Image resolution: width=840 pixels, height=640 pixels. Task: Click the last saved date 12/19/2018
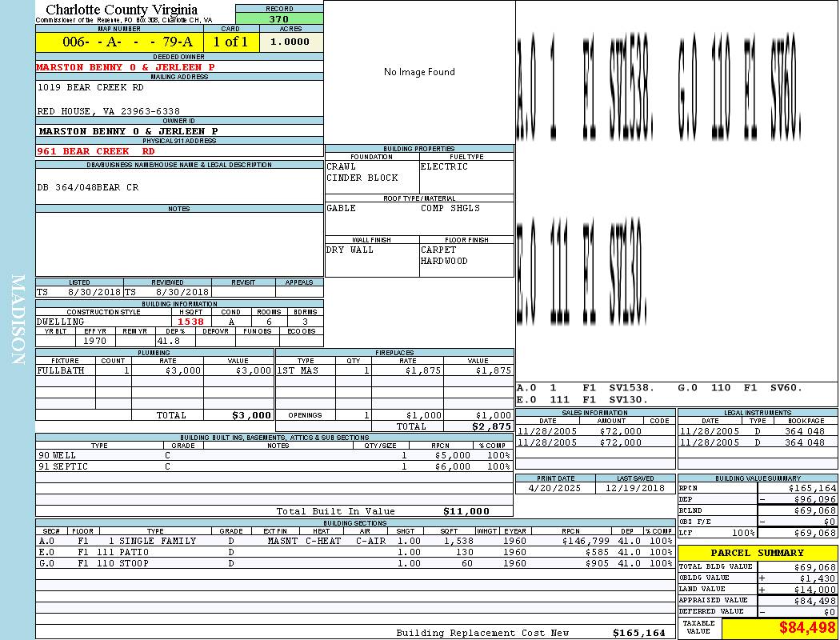pyautogui.click(x=635, y=489)
